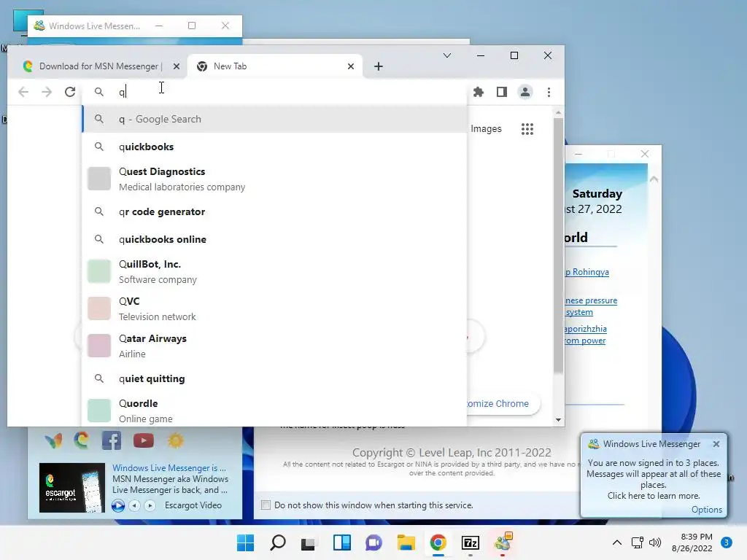Open Widgets from the taskbar
The width and height of the screenshot is (747, 560).
(x=342, y=542)
